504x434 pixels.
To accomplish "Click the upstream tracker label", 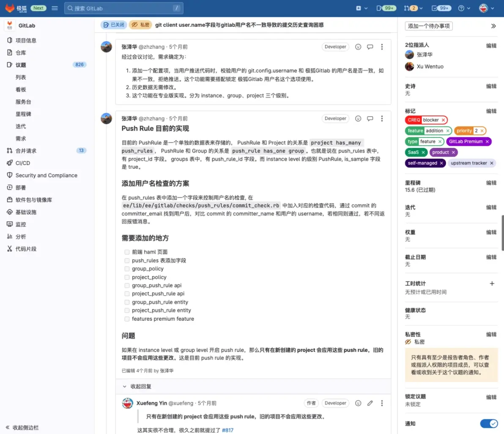I will [x=468, y=163].
